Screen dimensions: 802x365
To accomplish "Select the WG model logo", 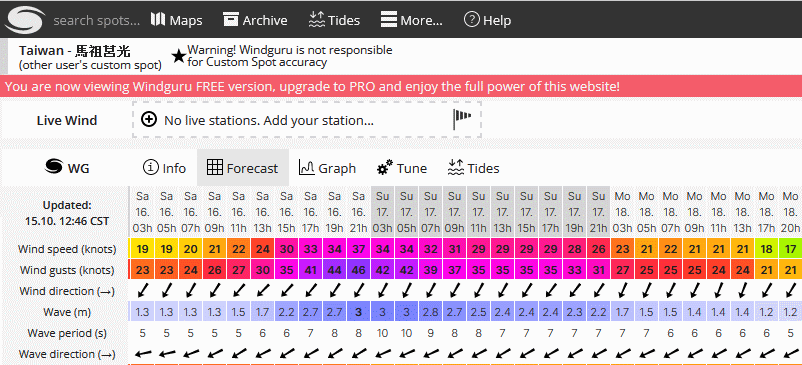I will click(67, 167).
